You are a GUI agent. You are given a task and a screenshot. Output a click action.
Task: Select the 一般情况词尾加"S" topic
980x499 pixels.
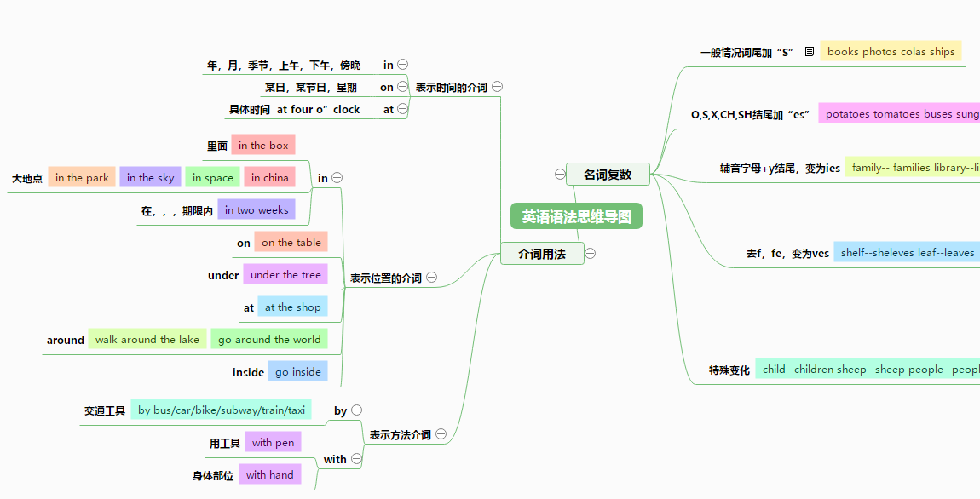[747, 53]
